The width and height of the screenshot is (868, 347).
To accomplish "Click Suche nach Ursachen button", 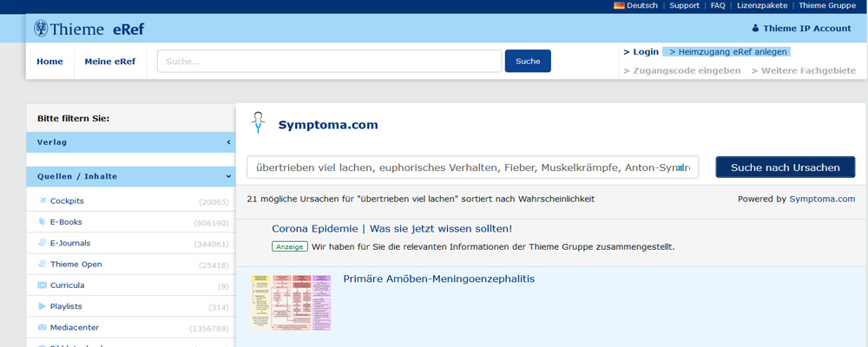I will (785, 167).
